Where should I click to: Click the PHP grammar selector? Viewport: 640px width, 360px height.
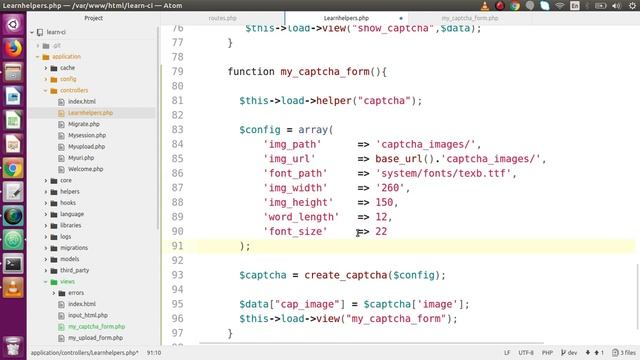(547, 353)
